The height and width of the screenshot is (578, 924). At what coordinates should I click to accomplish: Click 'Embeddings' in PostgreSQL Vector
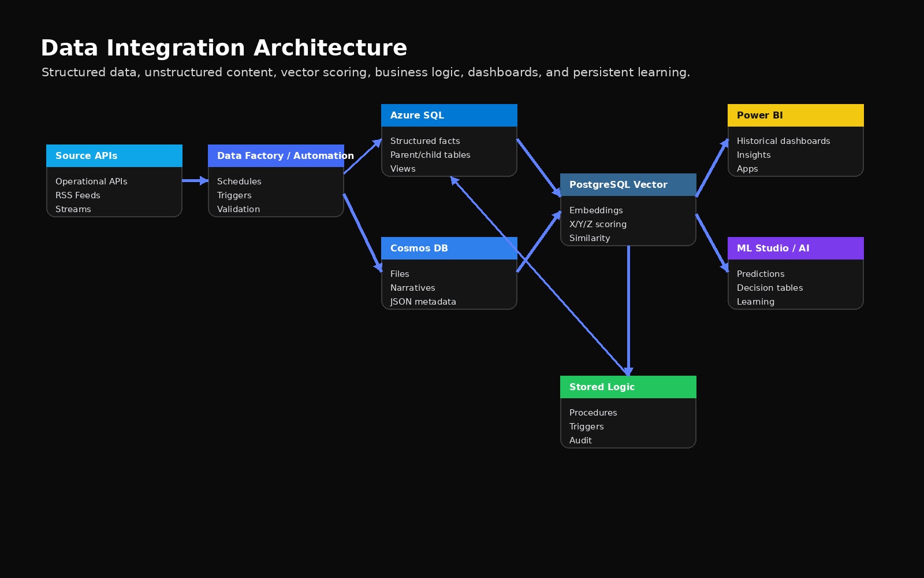pyautogui.click(x=596, y=210)
